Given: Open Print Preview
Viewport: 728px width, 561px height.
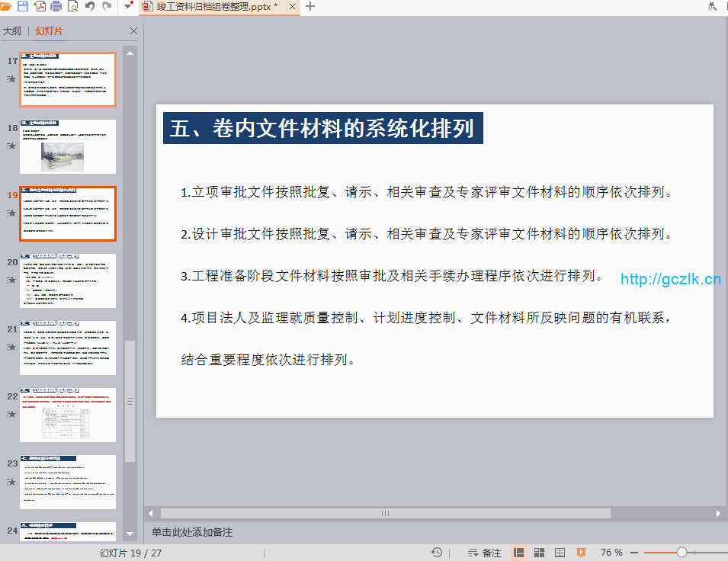Looking at the screenshot, I should click(x=72, y=7).
